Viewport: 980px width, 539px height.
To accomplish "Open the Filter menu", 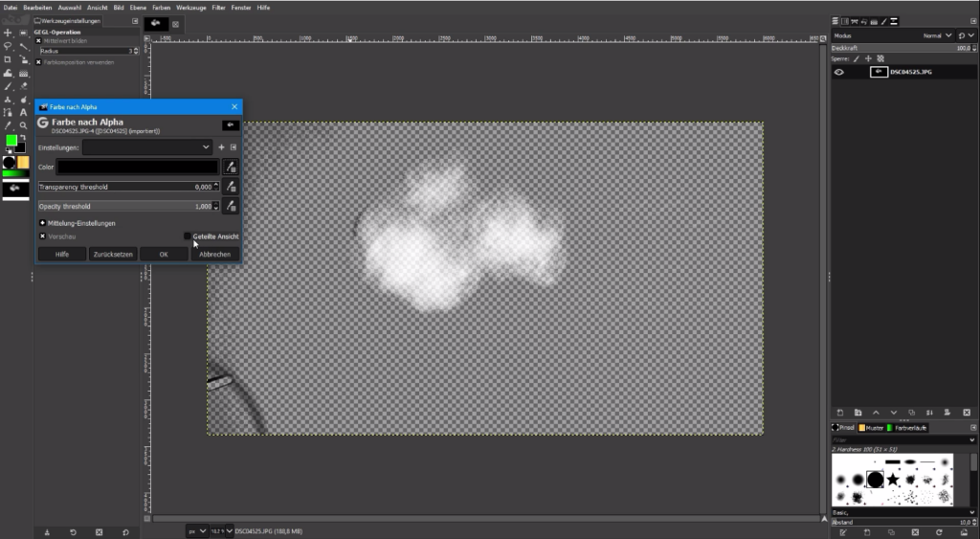I will coord(219,7).
